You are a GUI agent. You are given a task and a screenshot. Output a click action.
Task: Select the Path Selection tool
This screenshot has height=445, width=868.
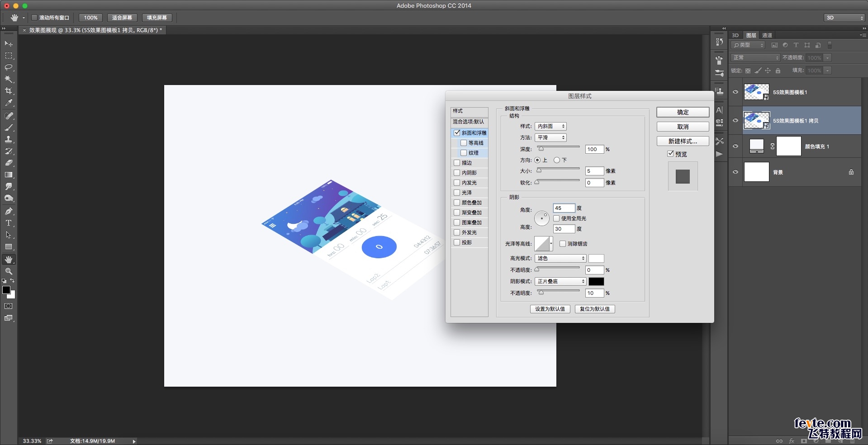9,235
